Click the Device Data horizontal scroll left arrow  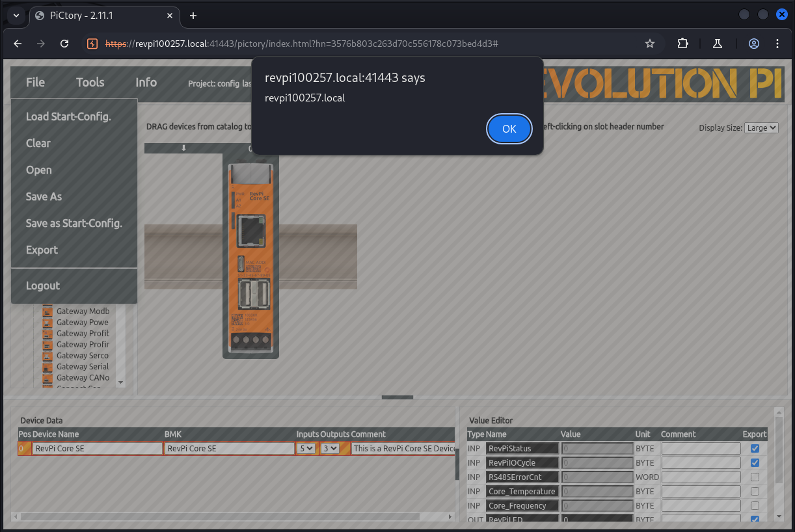click(x=16, y=517)
